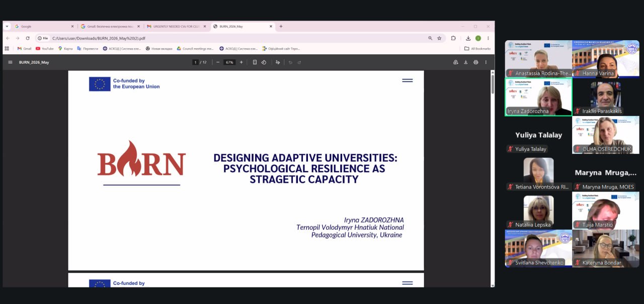
Task: Print the PDF document
Action: click(x=475, y=62)
